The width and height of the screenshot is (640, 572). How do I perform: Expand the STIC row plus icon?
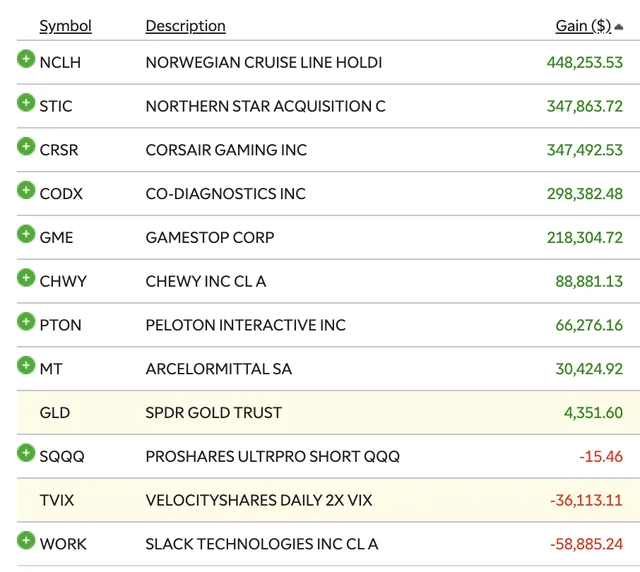tap(26, 102)
